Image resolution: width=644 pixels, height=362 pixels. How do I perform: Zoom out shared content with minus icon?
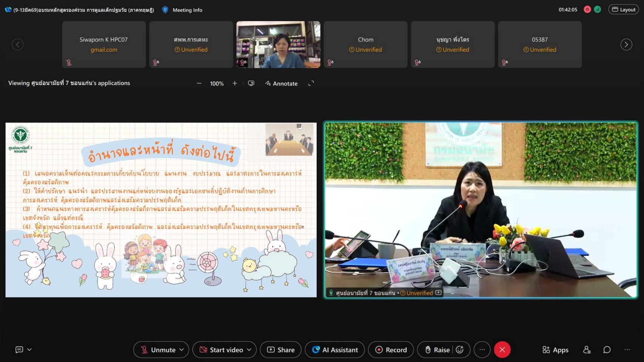tap(199, 83)
